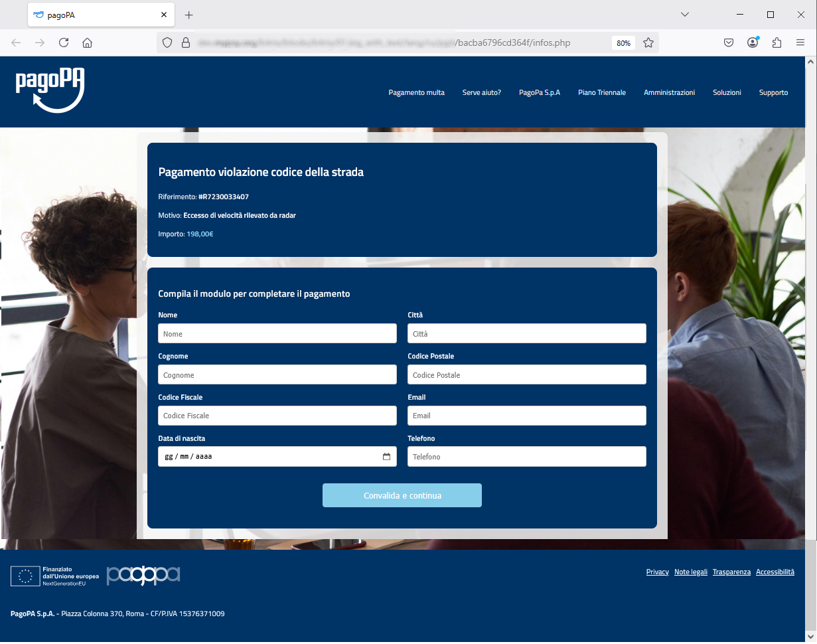The width and height of the screenshot is (817, 644).
Task: Open Pagamento multa menu item
Action: click(416, 92)
